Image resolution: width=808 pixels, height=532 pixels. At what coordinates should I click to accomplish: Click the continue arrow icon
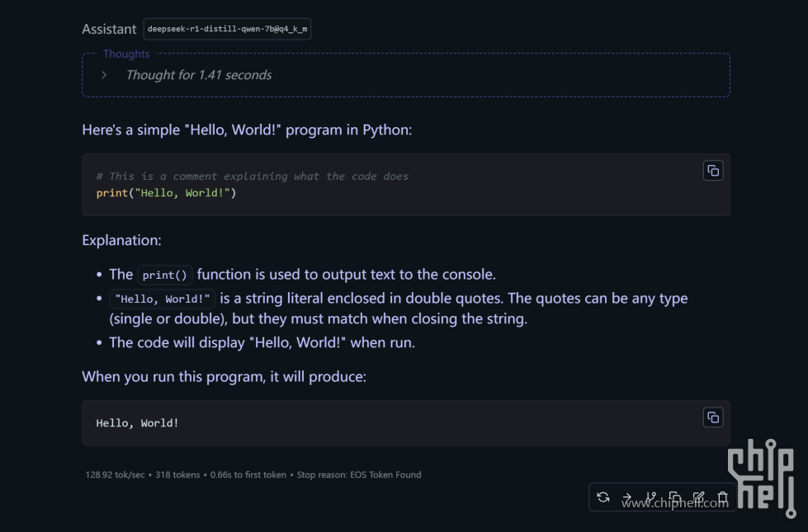(627, 497)
